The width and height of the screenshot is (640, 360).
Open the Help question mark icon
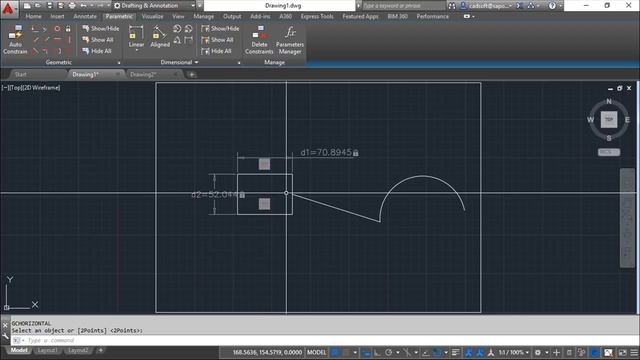pos(552,6)
